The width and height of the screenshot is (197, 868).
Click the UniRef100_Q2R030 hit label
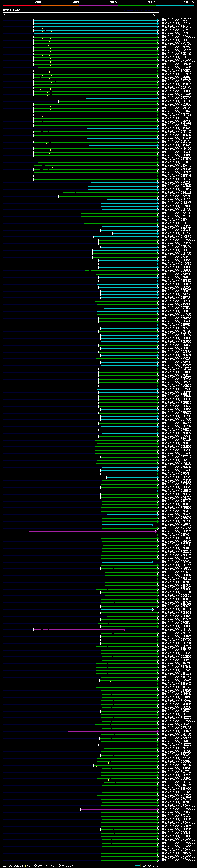(177, 535)
